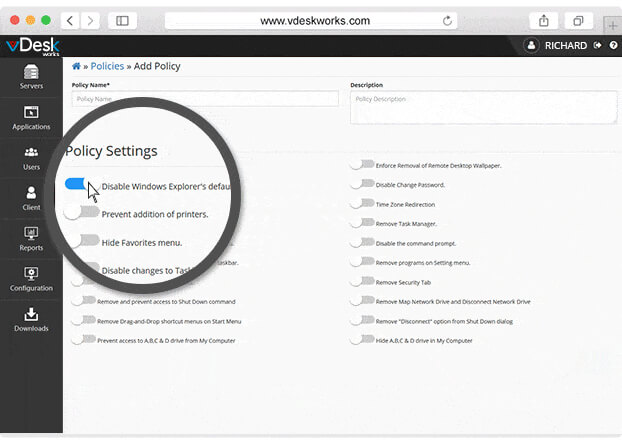This screenshot has height=445, width=622.
Task: Enable Time Zone Redirection toggle
Action: pyautogui.click(x=361, y=203)
